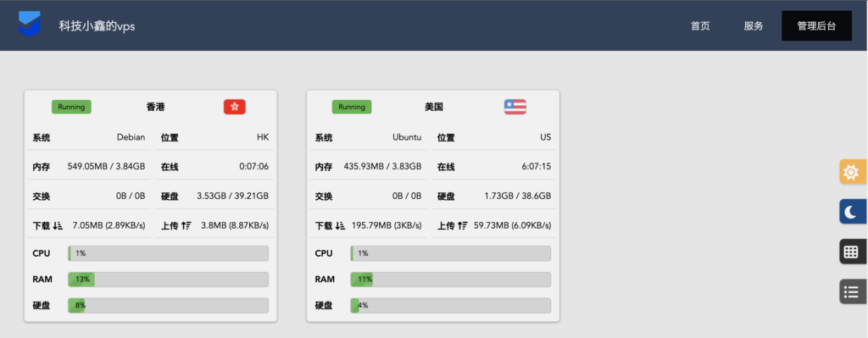Click the 美国 RAM 11% progress bar
Screen dimensions: 868x338
451,280
